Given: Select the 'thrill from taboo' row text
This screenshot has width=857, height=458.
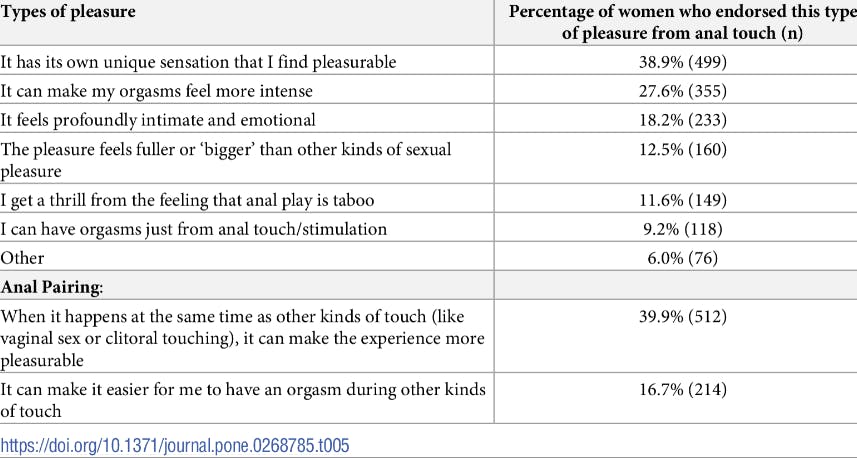Looking at the screenshot, I should [x=188, y=200].
